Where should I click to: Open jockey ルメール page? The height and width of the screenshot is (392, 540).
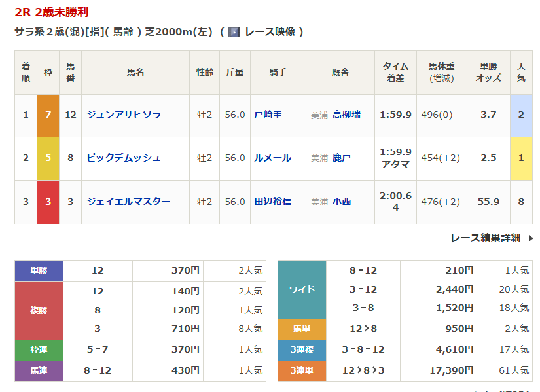[x=272, y=158]
